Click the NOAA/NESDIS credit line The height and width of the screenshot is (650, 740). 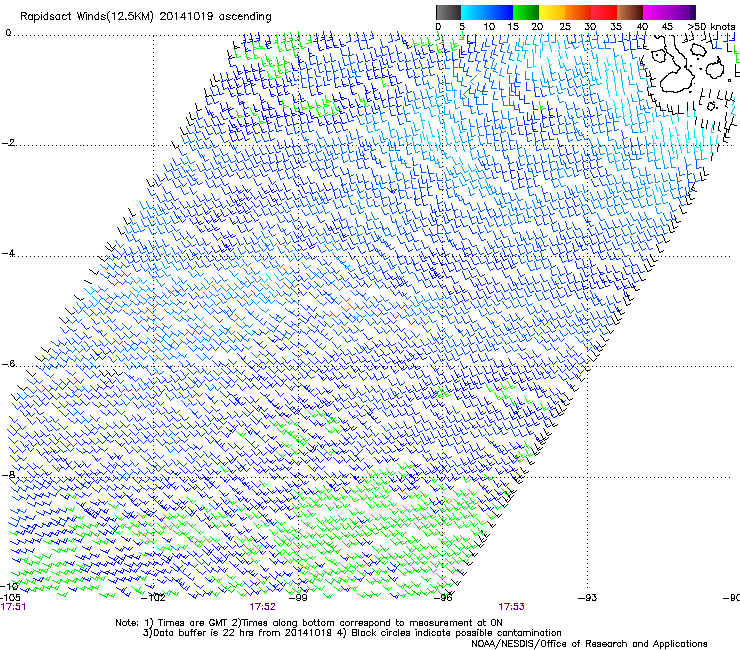point(589,644)
